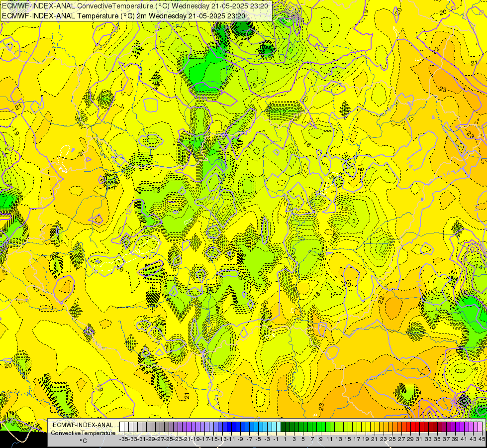This screenshot has width=487, height=448.
Task: Click the legend tick value 41
Action: [464, 440]
